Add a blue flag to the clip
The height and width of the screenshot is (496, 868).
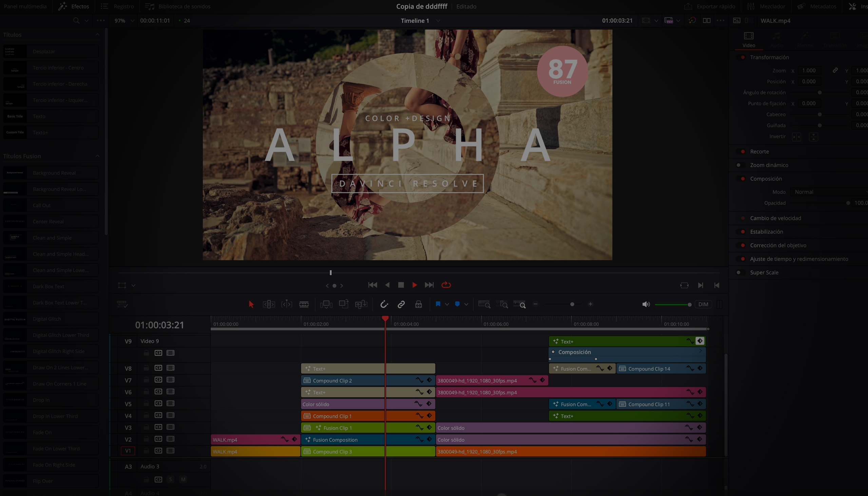coord(438,304)
